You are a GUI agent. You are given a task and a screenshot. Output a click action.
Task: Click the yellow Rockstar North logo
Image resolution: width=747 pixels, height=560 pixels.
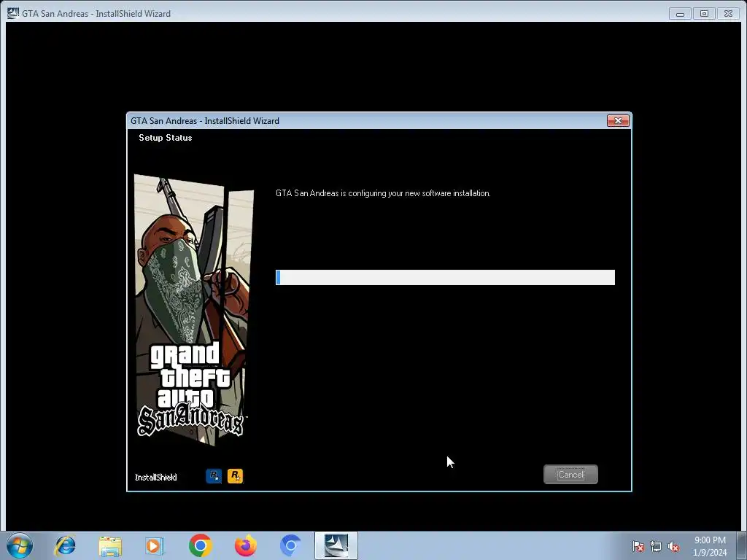235,475
